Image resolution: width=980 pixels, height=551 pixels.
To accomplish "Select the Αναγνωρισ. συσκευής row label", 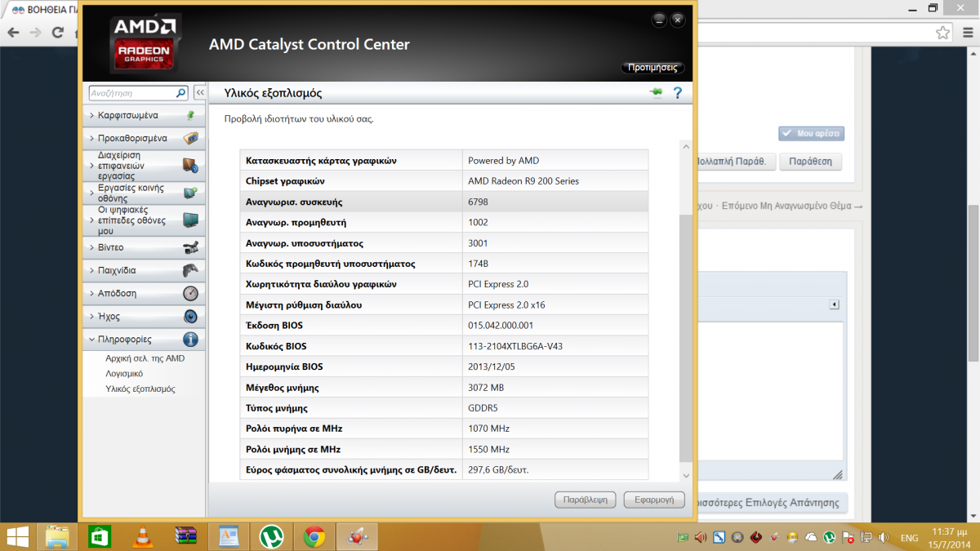I will pos(294,202).
